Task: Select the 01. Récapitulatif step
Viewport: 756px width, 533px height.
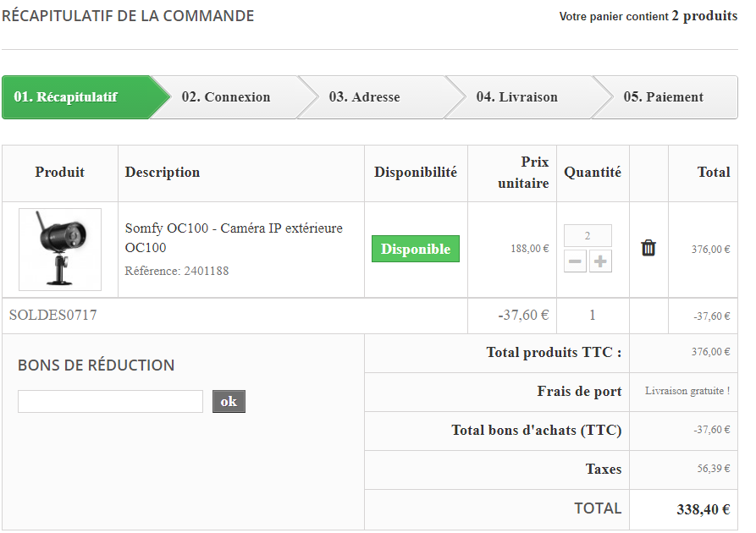Action: tap(77, 97)
